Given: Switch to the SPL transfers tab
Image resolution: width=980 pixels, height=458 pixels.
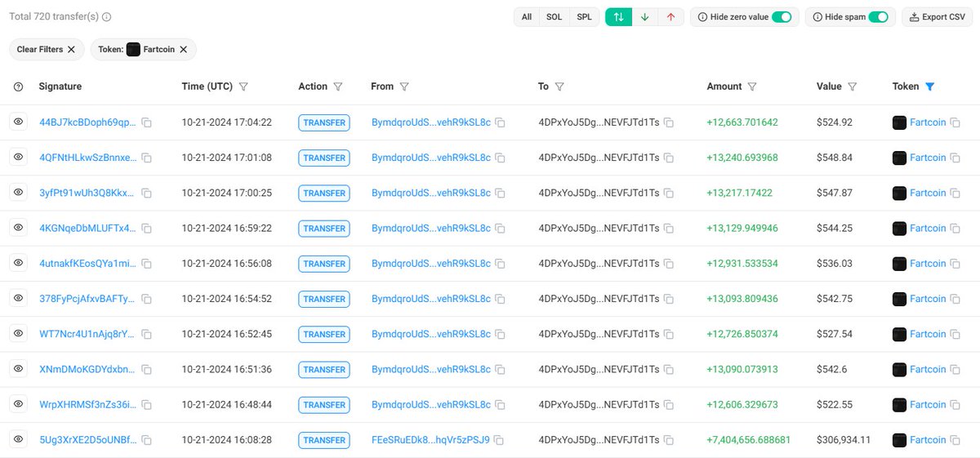Looking at the screenshot, I should pyautogui.click(x=584, y=17).
